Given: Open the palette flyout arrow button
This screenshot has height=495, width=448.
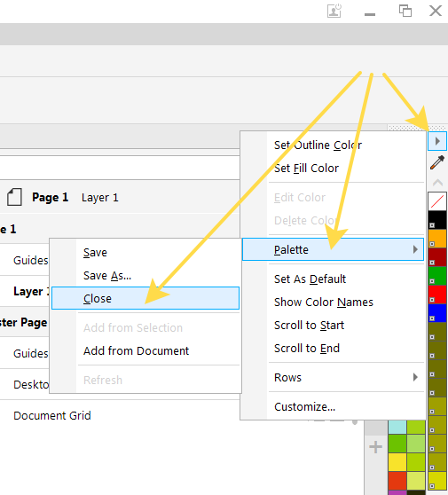Looking at the screenshot, I should pyautogui.click(x=437, y=141).
